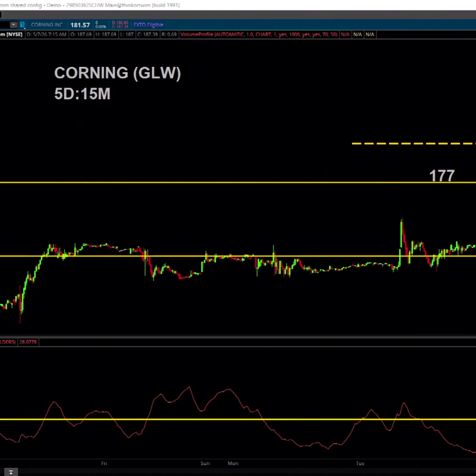The width and height of the screenshot is (476, 476).
Task: Click the CORNING (GLW) chart text annotation
Action: 118,73
